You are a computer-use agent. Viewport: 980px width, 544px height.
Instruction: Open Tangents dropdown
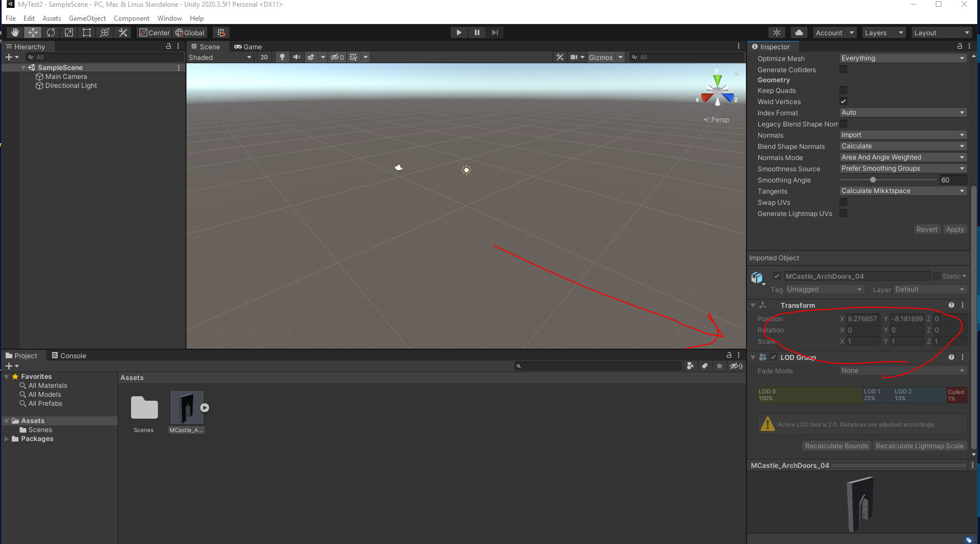click(903, 191)
